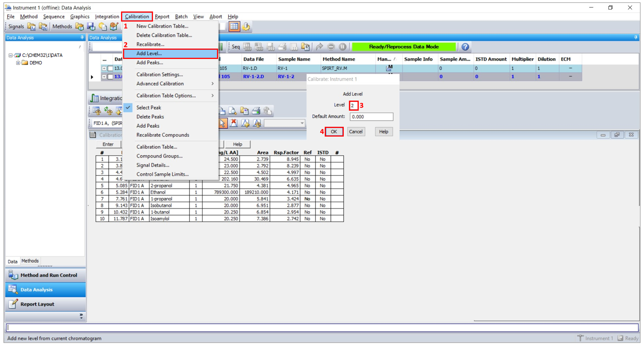Tick the checkbox for the RV-1-2.D row
The height and width of the screenshot is (345, 644).
click(110, 77)
